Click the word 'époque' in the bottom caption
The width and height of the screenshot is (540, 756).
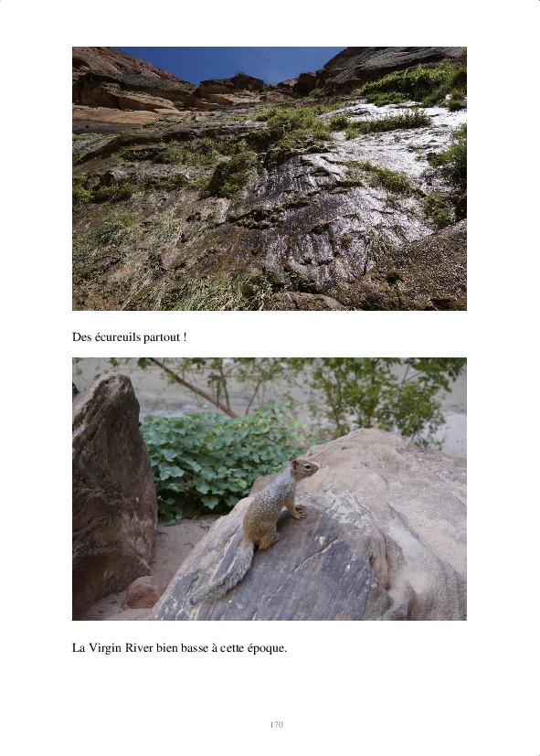[266, 648]
